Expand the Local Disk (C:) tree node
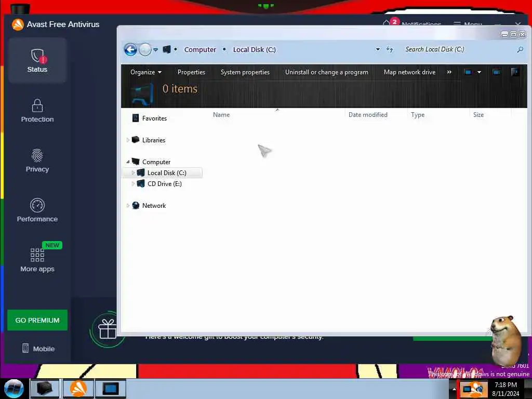 (132, 173)
